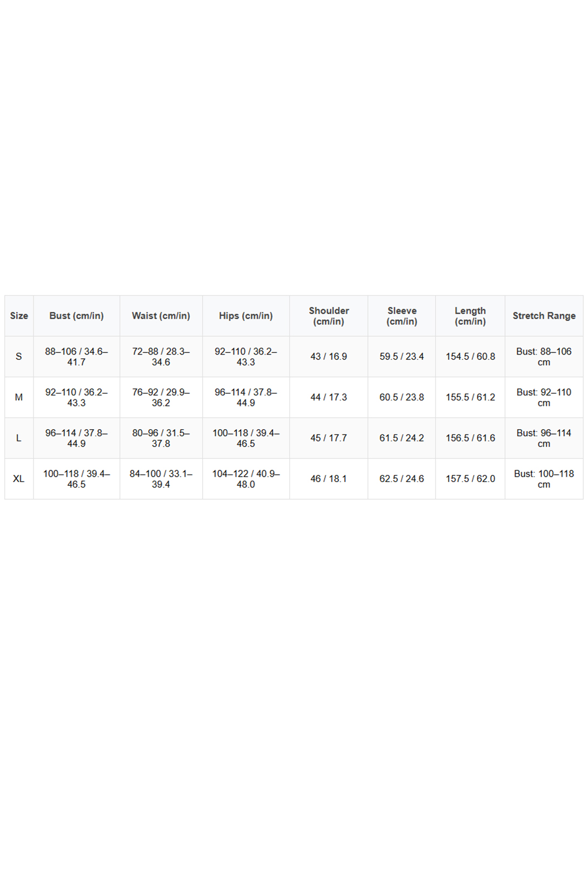Screen dimensions: 588x882
Task: Select the Stretch Range header cell
Action: (544, 316)
